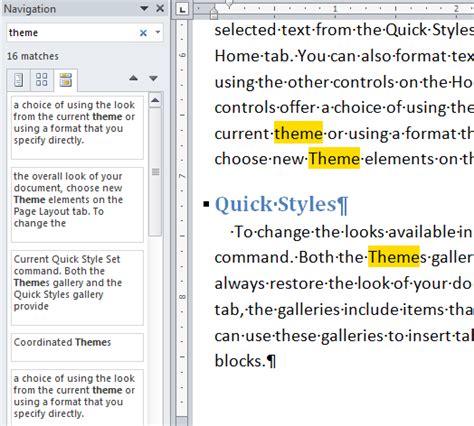Open result 'Current Quick Style Set command'

77,288
